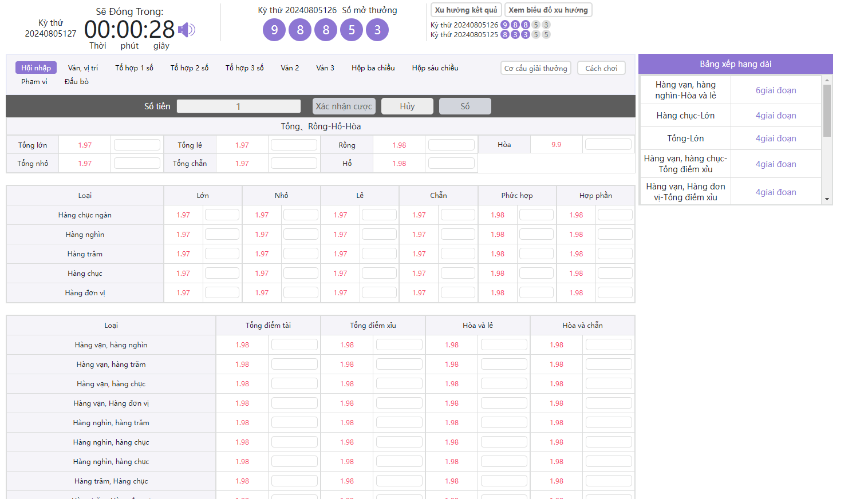Click Hàng đơn vị Phức hợp input
Image resolution: width=868 pixels, height=499 pixels.
[536, 292]
